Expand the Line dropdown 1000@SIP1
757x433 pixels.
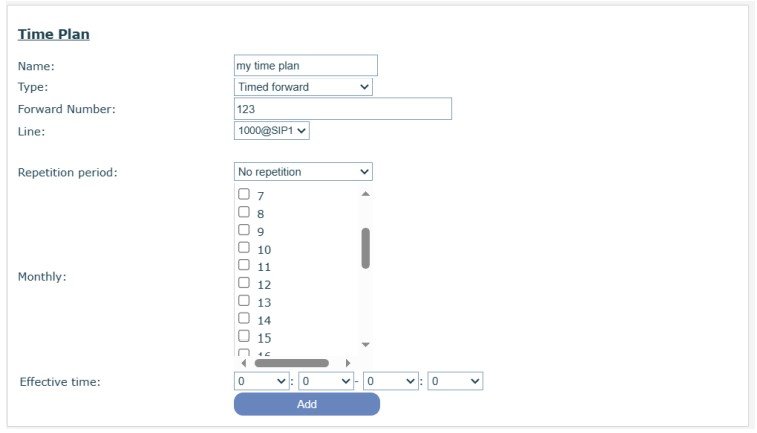pos(272,131)
